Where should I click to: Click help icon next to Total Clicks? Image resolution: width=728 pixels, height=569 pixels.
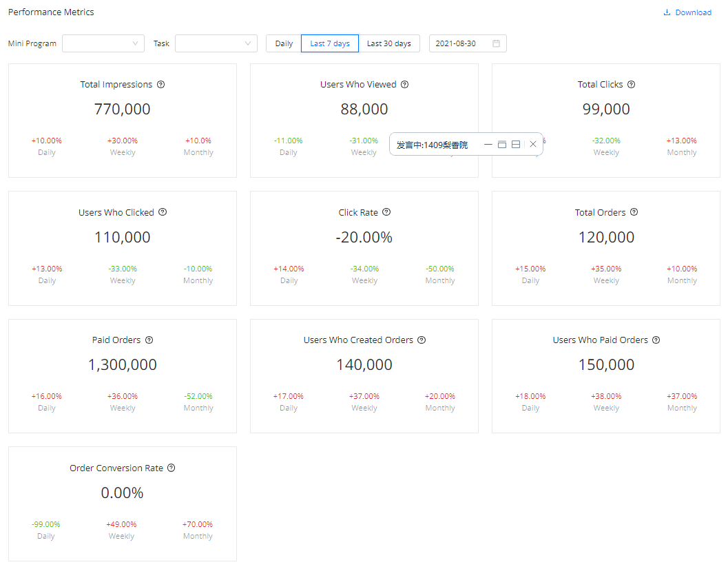(x=632, y=85)
